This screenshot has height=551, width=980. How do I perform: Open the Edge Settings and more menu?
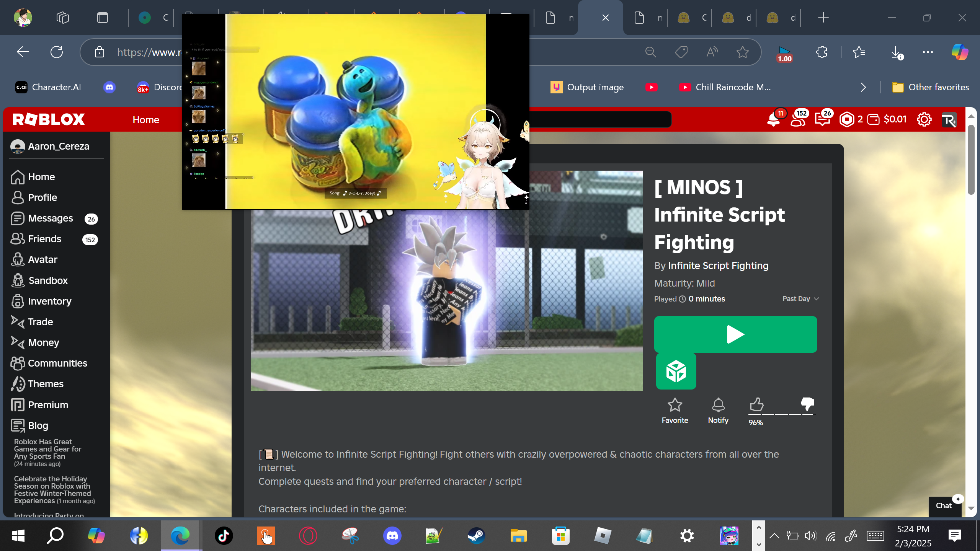pyautogui.click(x=928, y=52)
